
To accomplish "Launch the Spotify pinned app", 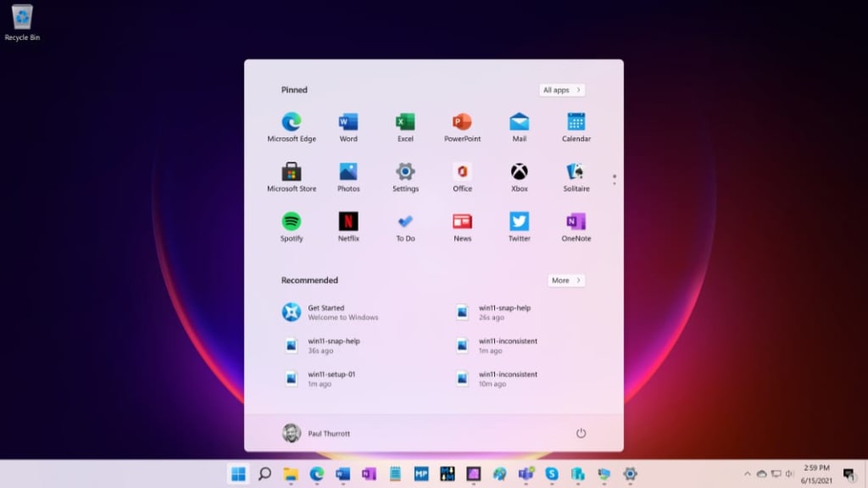I will click(x=292, y=227).
